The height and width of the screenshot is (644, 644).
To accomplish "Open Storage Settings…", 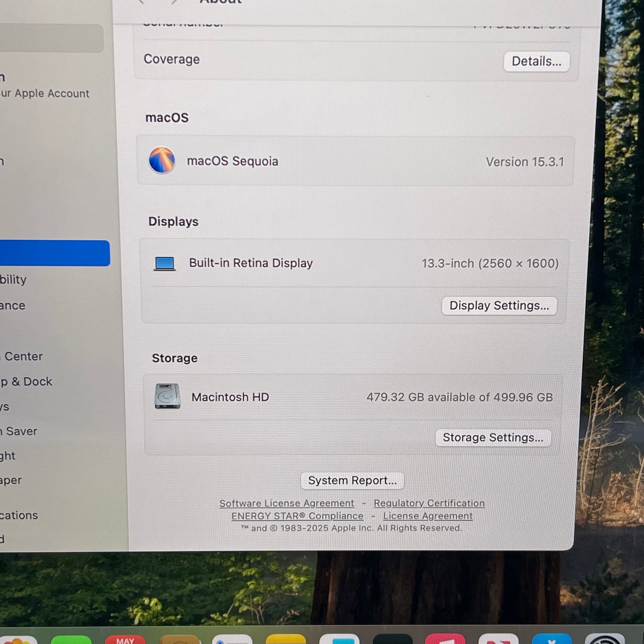I will pos(493,438).
